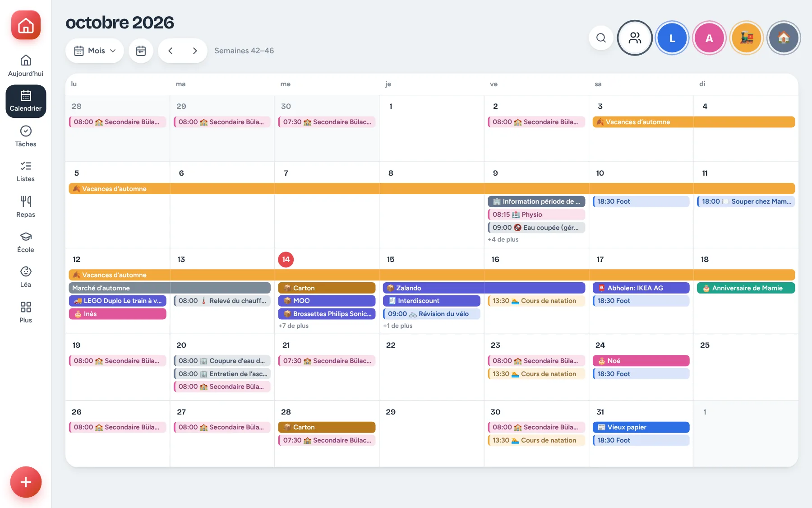Open the calendar search
The image size is (812, 508).
pyautogui.click(x=601, y=38)
